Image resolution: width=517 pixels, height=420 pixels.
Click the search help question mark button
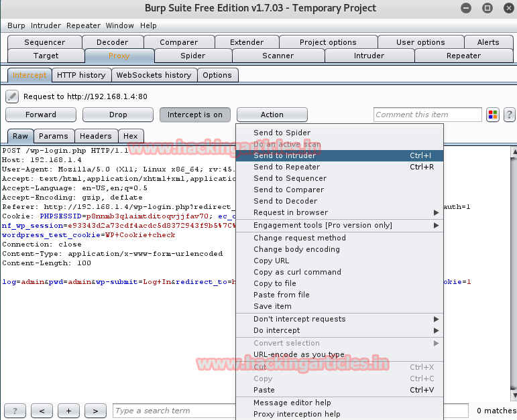15,411
